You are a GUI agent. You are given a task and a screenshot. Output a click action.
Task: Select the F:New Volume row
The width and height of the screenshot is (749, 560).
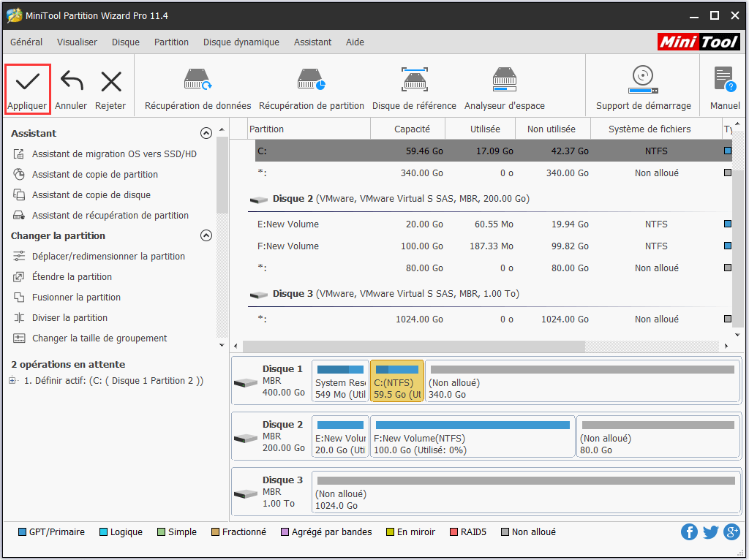point(494,246)
